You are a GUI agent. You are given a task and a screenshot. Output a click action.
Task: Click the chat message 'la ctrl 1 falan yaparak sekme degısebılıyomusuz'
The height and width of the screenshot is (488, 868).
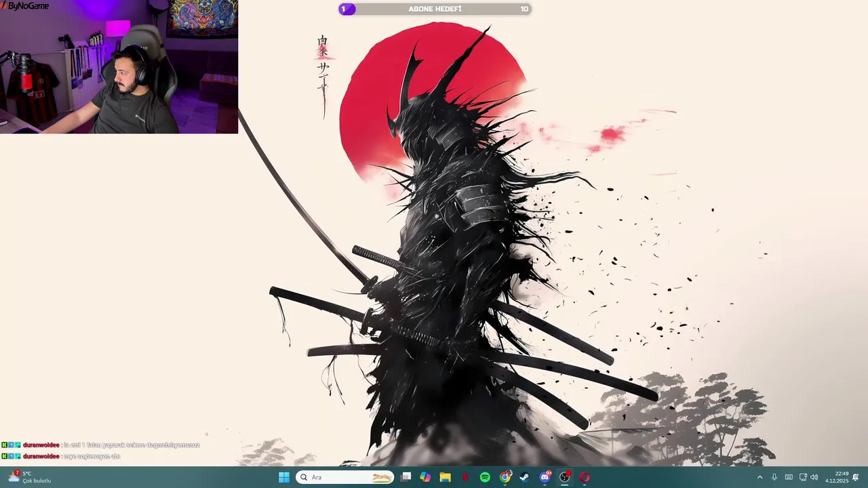(132, 445)
